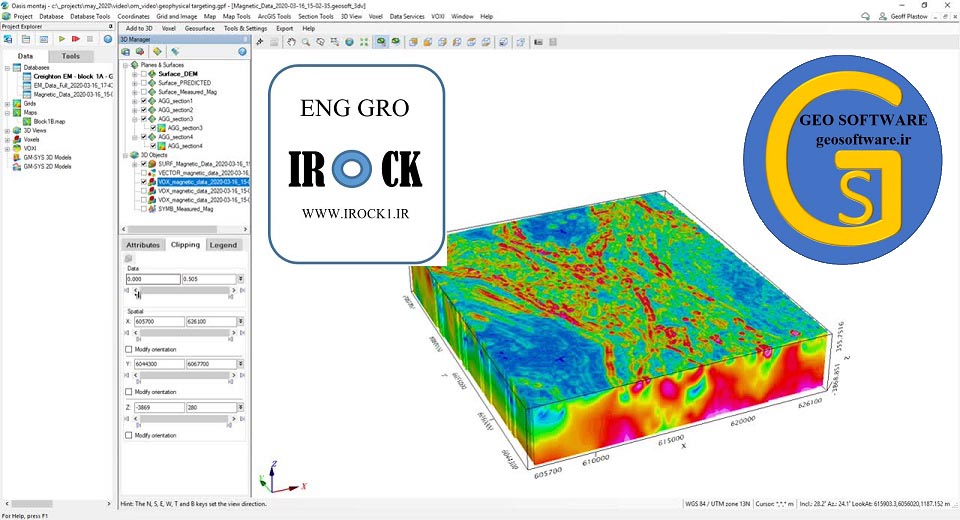960x520 pixels.
Task: Select GM-SYS 3D Models item
Action: click(x=47, y=157)
